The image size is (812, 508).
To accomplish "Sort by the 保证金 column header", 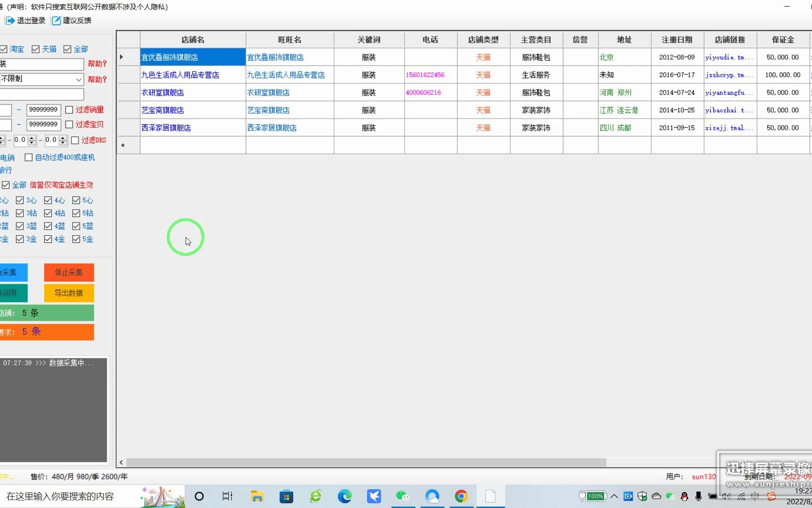I will pyautogui.click(x=783, y=40).
